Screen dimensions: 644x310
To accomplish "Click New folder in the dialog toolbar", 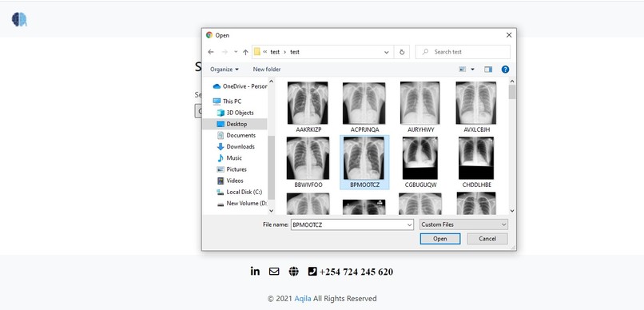I will pos(267,70).
